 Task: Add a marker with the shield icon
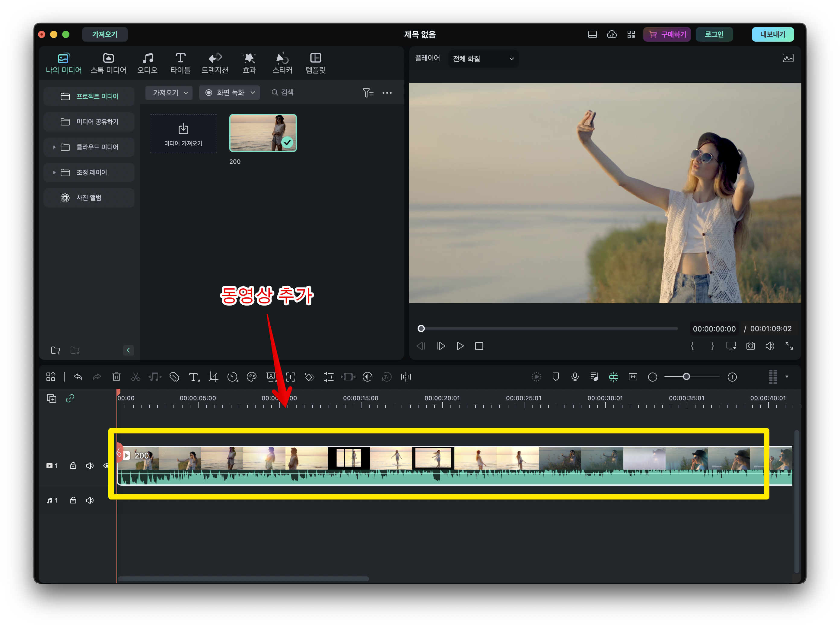(555, 377)
